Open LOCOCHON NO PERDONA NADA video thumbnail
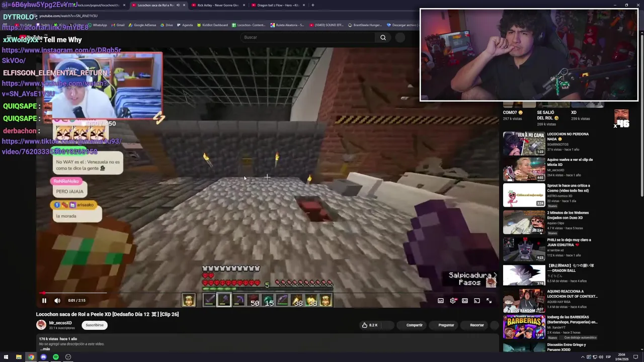The image size is (644, 362). tap(524, 143)
